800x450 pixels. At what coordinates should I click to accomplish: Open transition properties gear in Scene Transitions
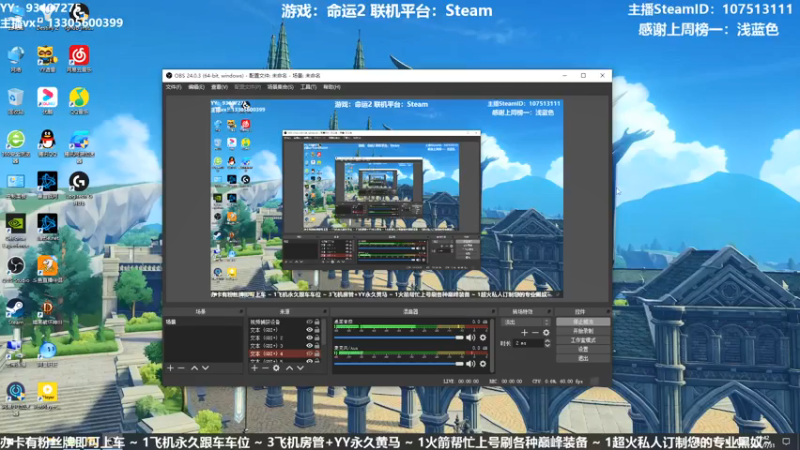coord(546,333)
